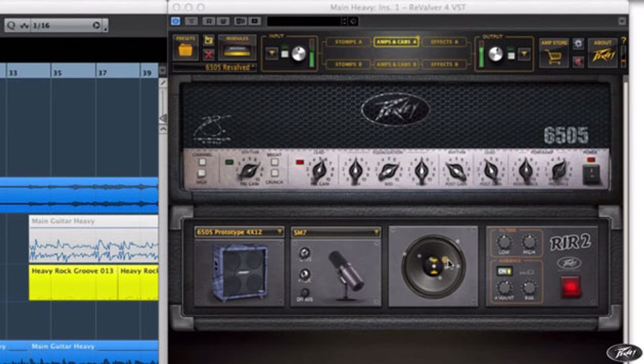Toggle the amp Power switch

click(591, 173)
